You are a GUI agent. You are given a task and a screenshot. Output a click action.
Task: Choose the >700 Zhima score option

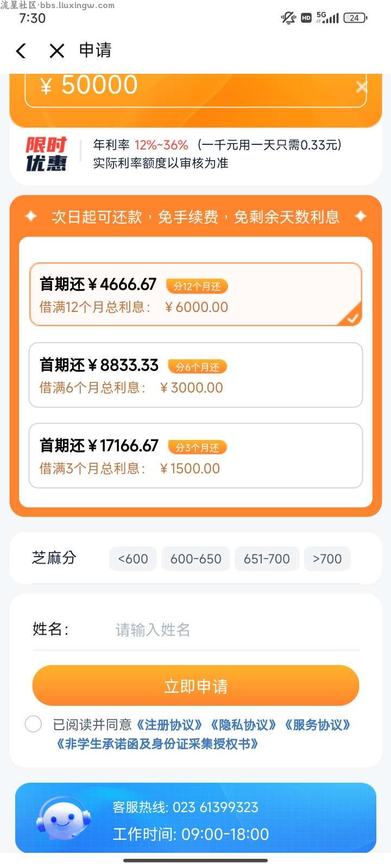coord(327,559)
